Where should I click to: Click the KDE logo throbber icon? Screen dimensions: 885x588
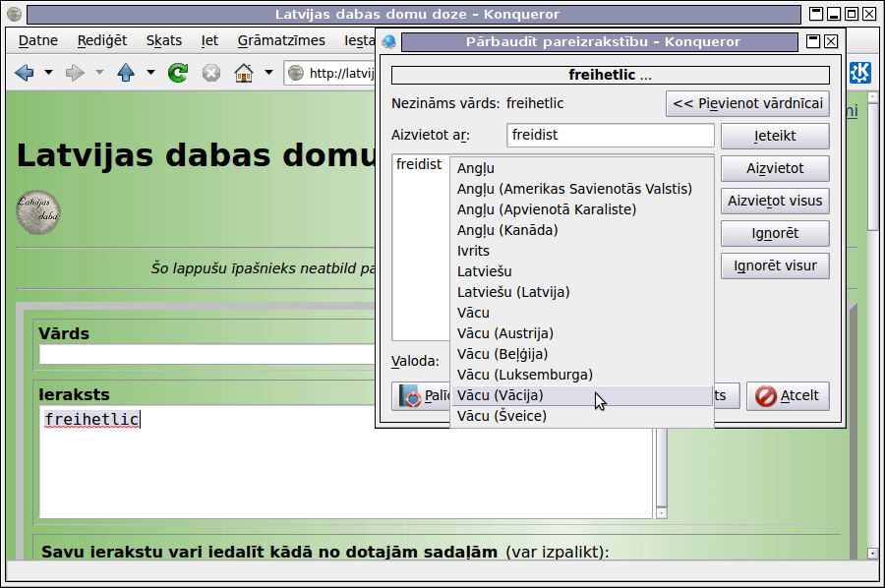[x=859, y=72]
